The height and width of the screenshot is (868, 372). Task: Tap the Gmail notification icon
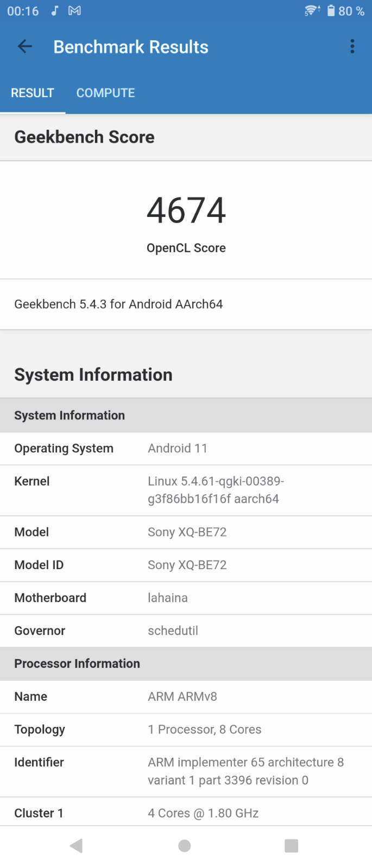click(74, 11)
